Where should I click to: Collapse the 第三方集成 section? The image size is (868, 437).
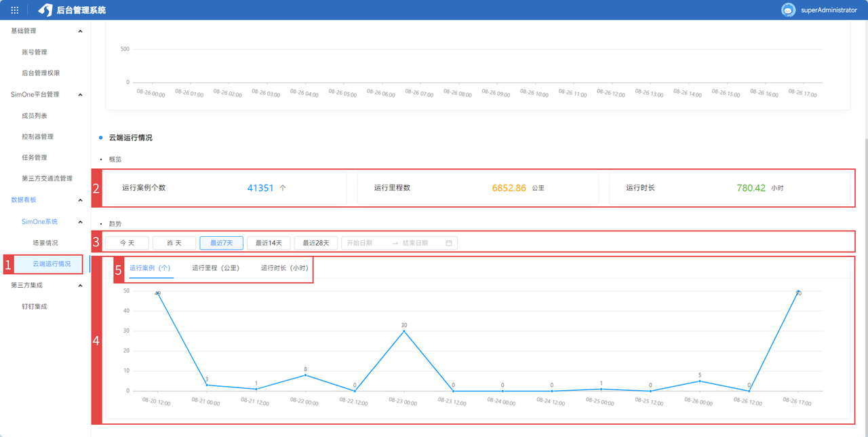81,286
